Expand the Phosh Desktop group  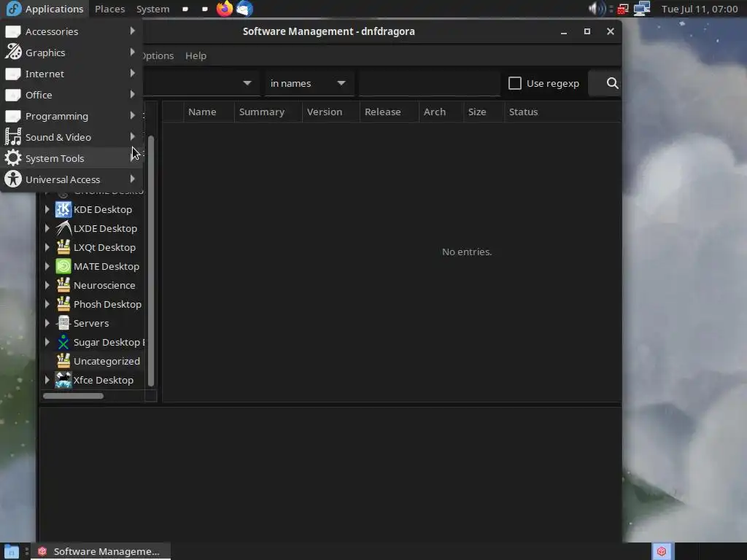click(47, 304)
